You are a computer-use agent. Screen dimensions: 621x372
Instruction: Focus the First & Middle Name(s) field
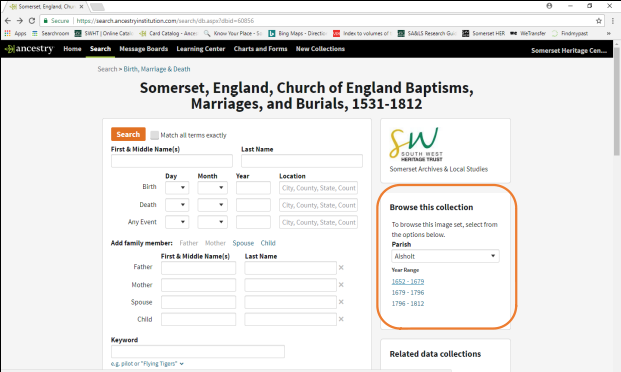171,161
